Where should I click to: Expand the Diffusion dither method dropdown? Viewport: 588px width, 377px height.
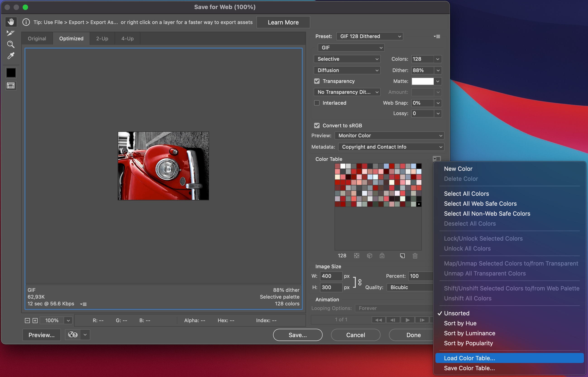(x=347, y=70)
